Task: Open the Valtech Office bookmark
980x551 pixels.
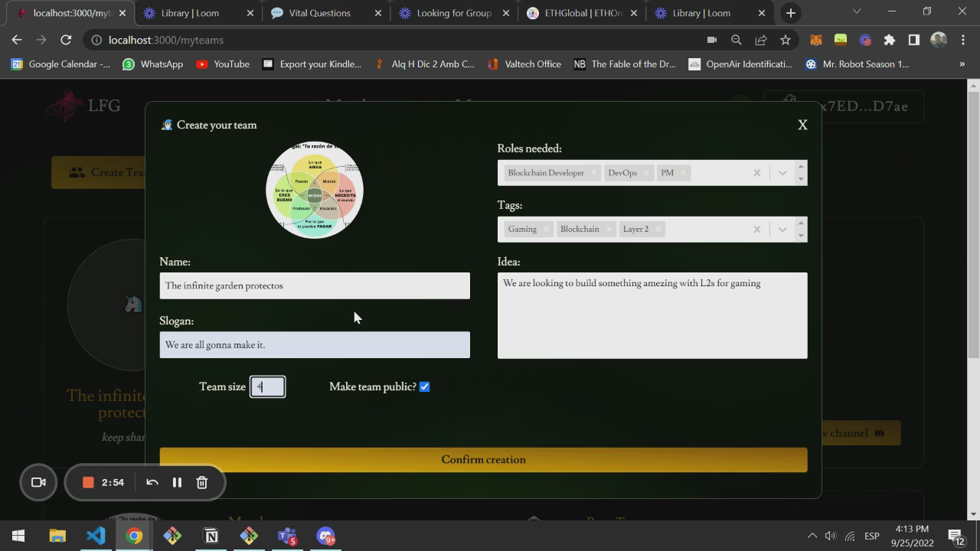Action: [524, 64]
